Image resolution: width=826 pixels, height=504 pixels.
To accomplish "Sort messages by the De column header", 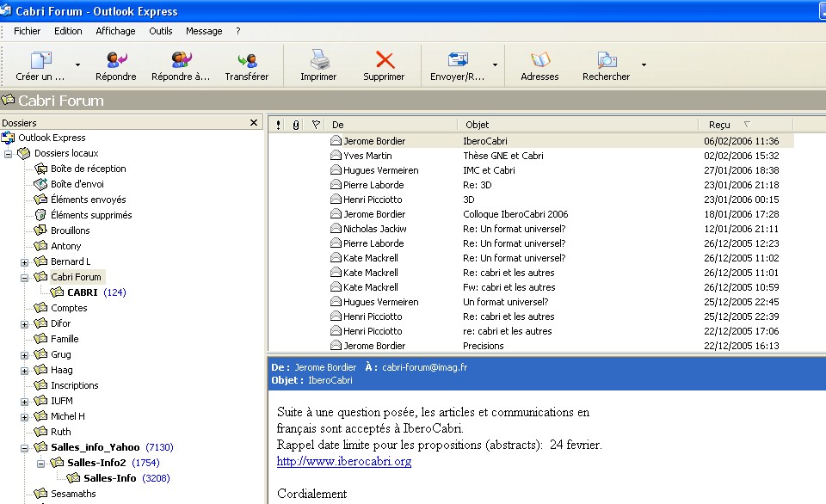I will pos(391,125).
